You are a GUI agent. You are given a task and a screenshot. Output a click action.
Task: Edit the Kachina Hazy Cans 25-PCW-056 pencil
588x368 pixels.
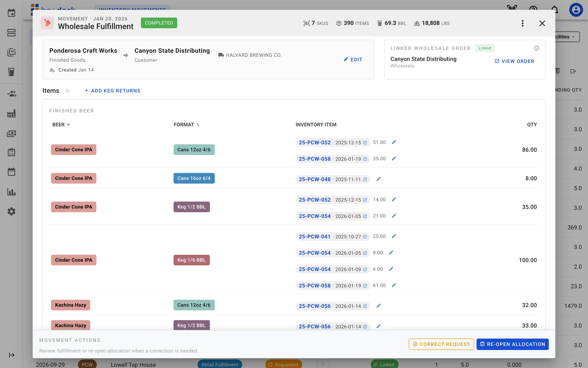378,306
